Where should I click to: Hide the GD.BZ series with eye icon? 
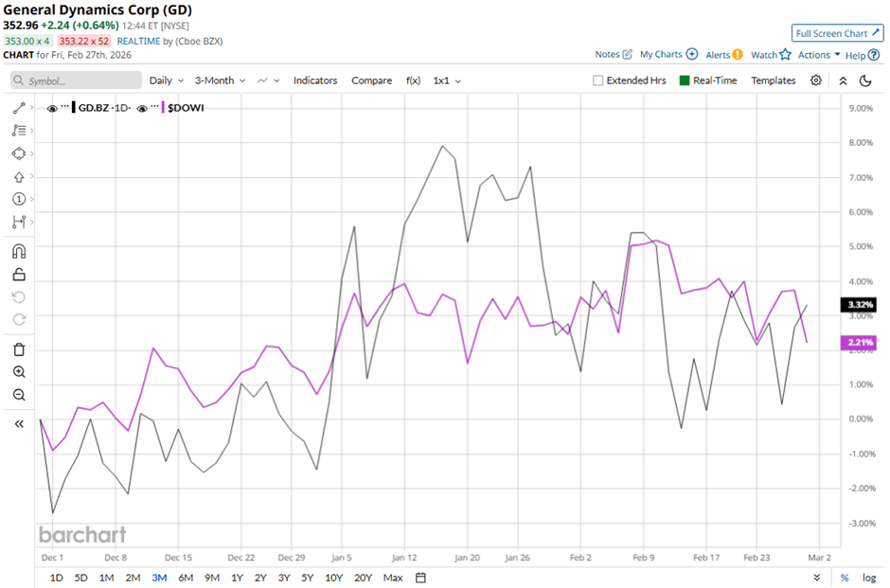pos(51,108)
